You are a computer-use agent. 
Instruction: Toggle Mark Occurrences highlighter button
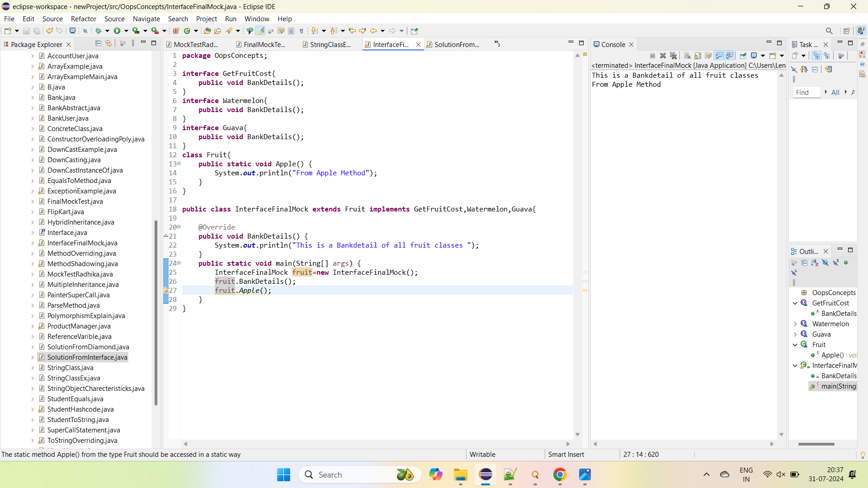coord(260,31)
